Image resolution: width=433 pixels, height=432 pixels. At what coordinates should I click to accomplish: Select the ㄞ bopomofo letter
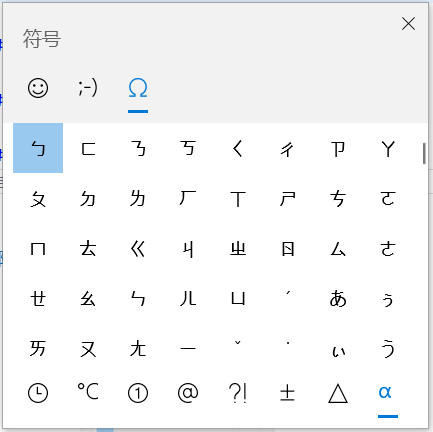pyautogui.click(x=38, y=348)
